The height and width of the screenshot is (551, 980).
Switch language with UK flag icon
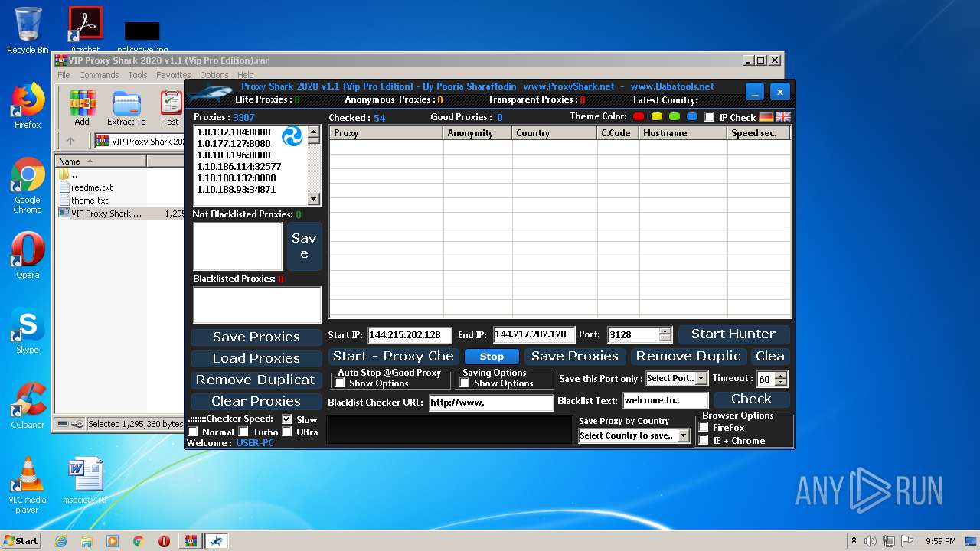click(x=783, y=117)
